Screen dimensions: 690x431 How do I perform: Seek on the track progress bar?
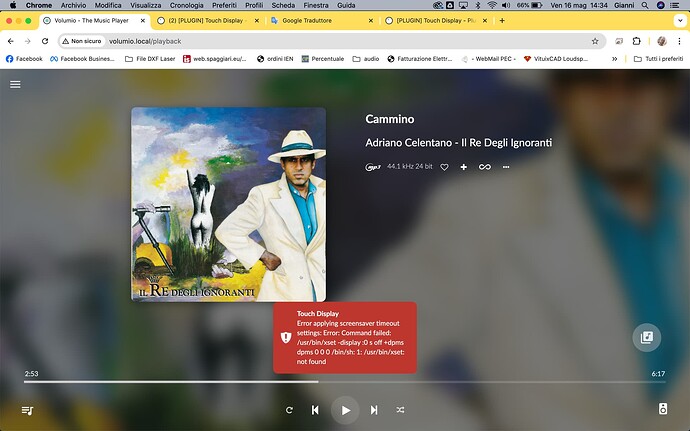coord(345,382)
